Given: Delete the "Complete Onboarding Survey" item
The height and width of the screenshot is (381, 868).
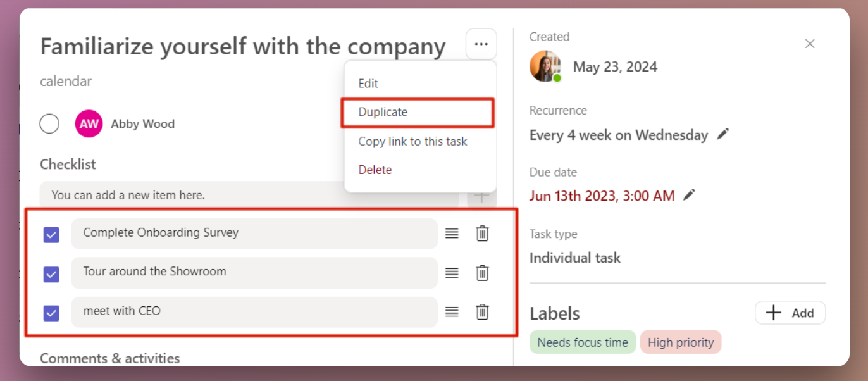Looking at the screenshot, I should coord(482,234).
